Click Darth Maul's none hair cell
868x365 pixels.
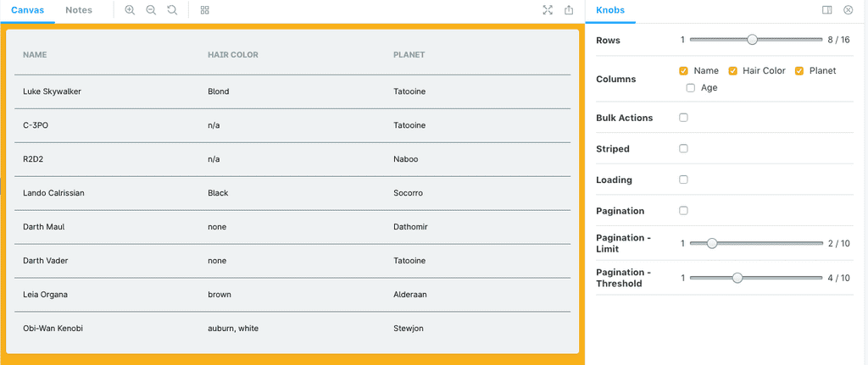[x=217, y=227]
